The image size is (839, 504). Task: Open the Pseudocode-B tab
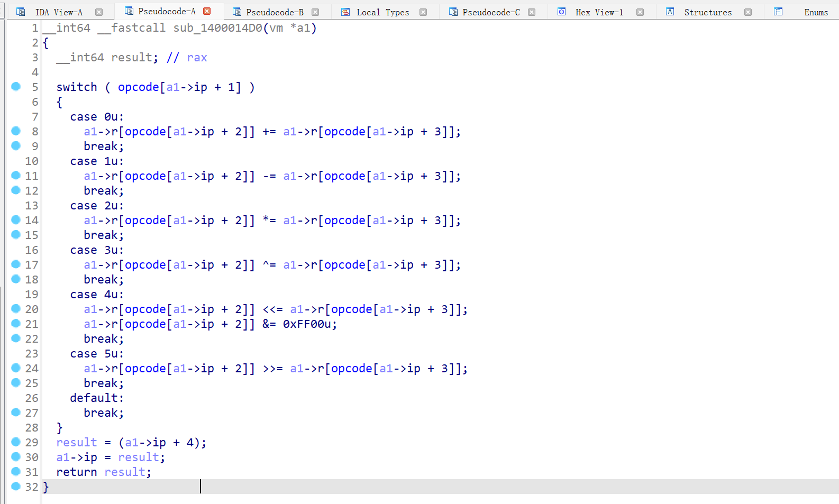click(275, 12)
